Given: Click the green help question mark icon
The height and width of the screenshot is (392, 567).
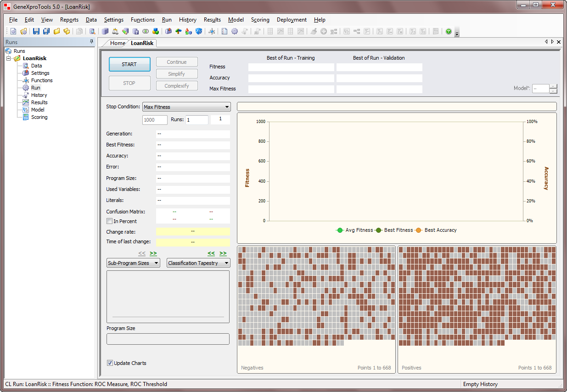Looking at the screenshot, I should pos(449,31).
